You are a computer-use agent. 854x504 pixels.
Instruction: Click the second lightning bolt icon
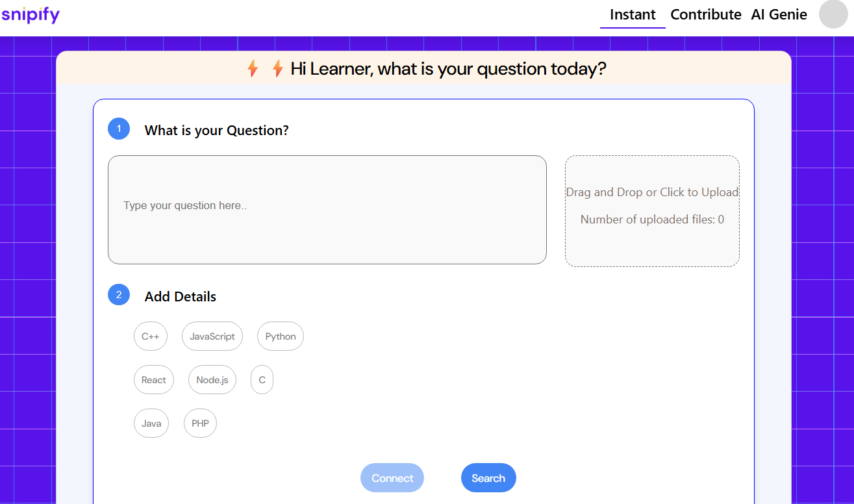[277, 69]
